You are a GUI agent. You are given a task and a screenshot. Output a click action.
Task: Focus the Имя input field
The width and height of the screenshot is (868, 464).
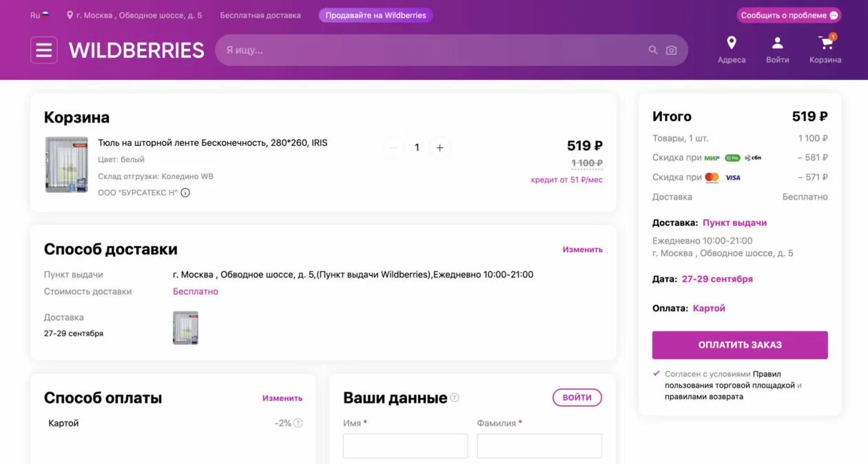tap(405, 445)
